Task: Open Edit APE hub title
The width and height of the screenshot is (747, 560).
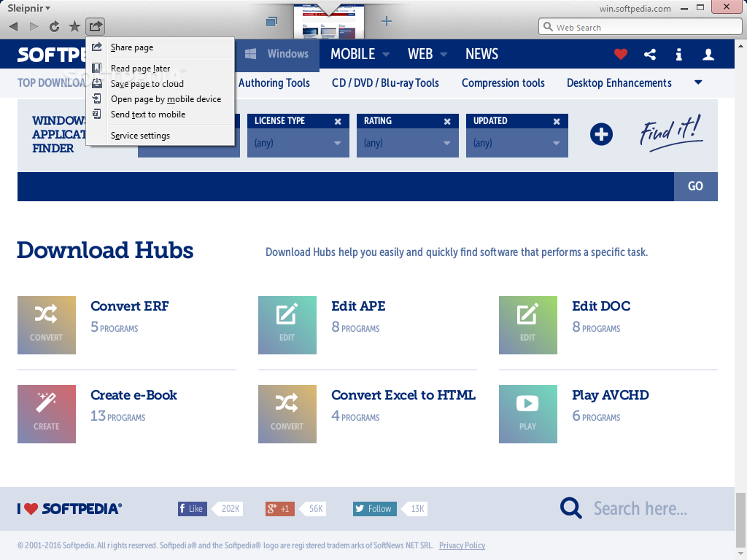Action: coord(358,306)
